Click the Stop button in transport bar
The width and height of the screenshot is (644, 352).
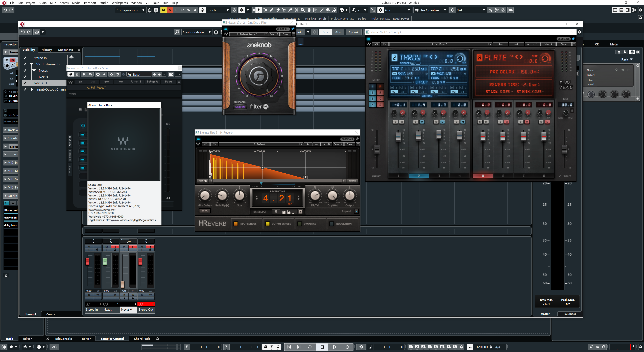tap(322, 347)
